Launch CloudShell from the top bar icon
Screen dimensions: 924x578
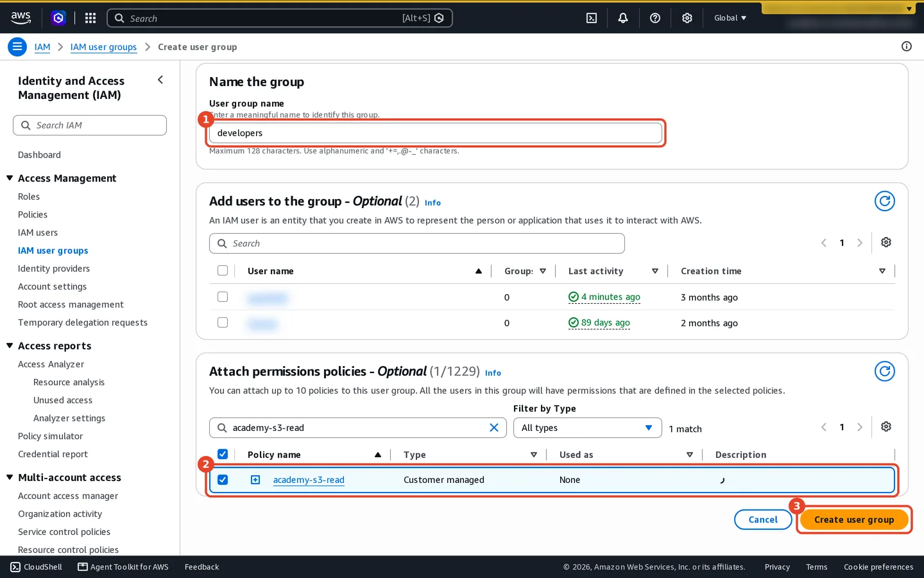(592, 18)
